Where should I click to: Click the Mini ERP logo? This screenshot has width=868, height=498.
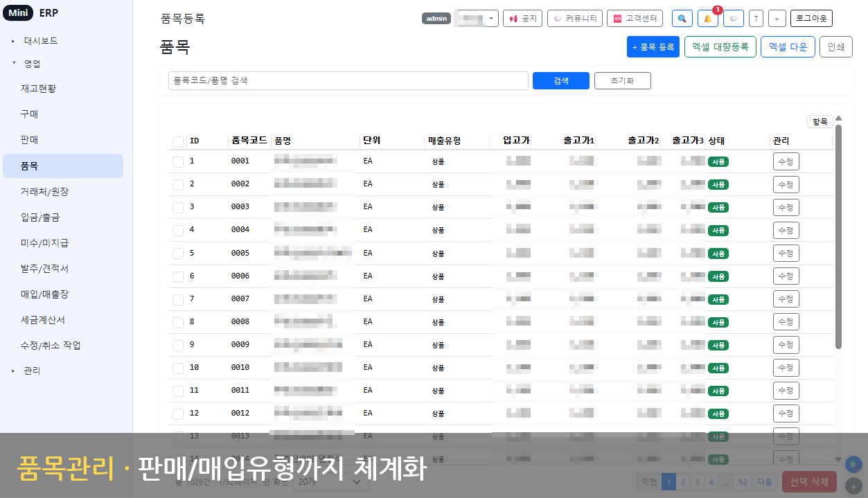tap(31, 13)
